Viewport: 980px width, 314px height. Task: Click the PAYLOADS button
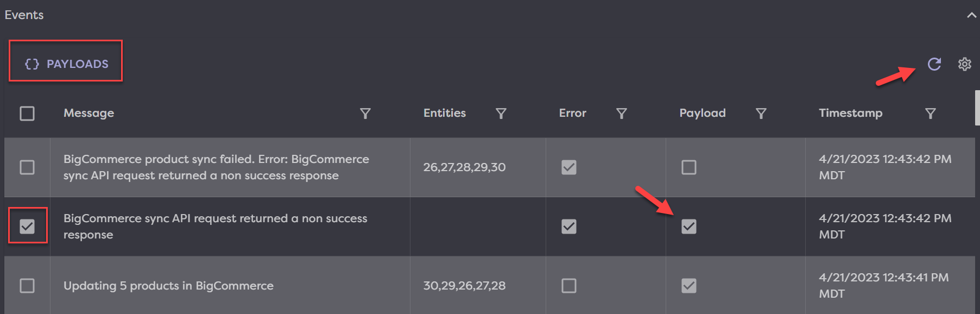66,64
